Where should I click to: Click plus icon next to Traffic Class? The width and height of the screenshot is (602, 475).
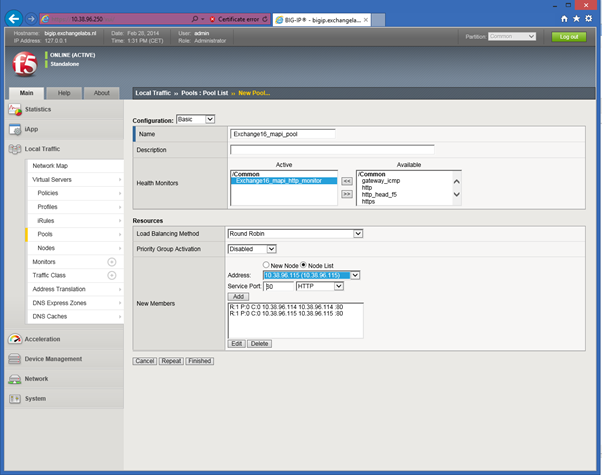(112, 275)
